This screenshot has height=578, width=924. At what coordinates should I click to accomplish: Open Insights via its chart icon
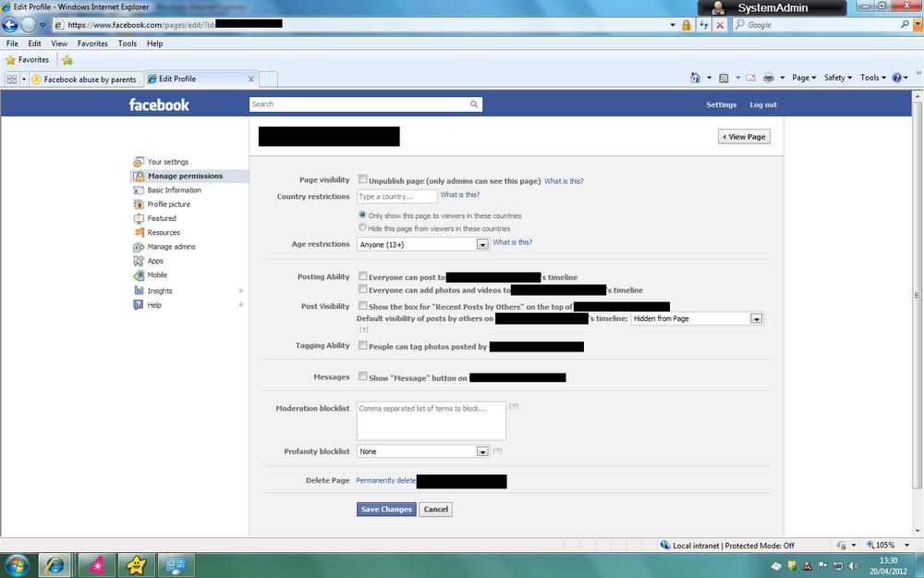tap(139, 290)
